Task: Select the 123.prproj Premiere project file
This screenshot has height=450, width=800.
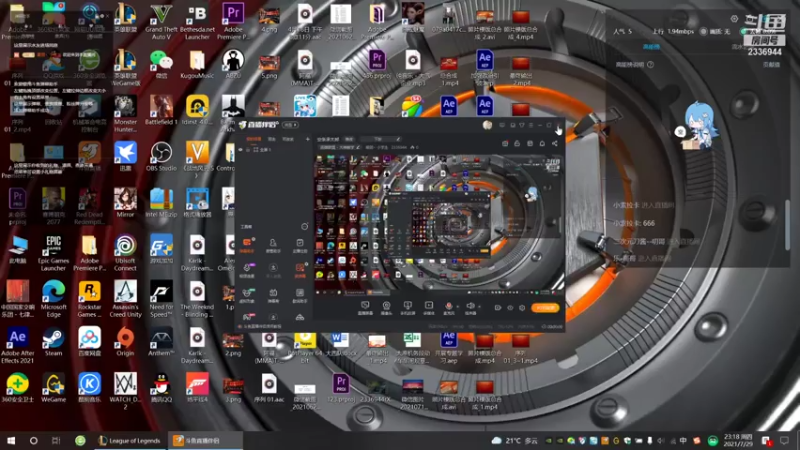Action: (341, 388)
